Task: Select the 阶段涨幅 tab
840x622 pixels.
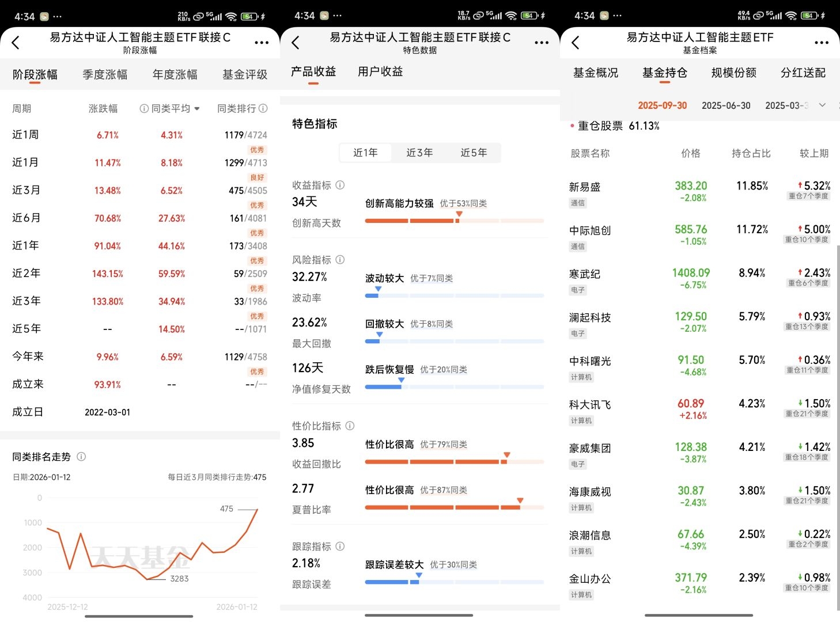Action: pos(35,74)
